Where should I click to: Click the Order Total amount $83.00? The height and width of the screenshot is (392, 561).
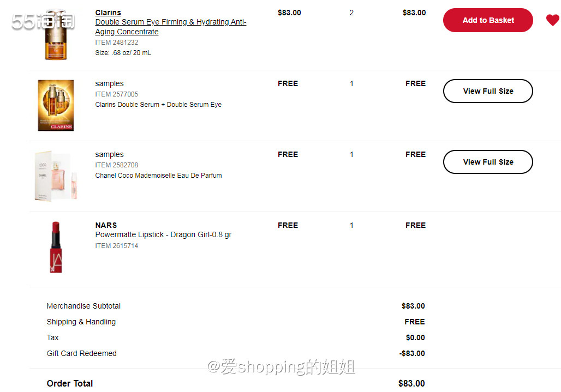click(411, 383)
